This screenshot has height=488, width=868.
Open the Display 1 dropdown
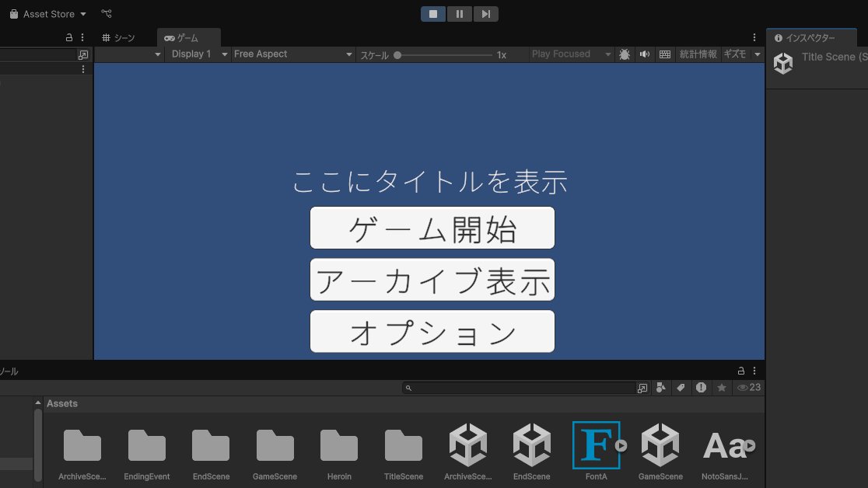tap(200, 54)
